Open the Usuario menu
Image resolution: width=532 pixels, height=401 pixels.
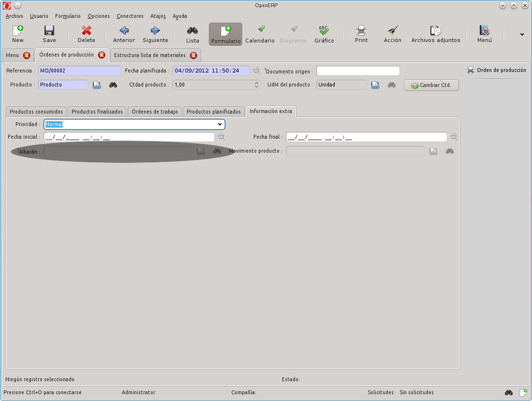[39, 16]
